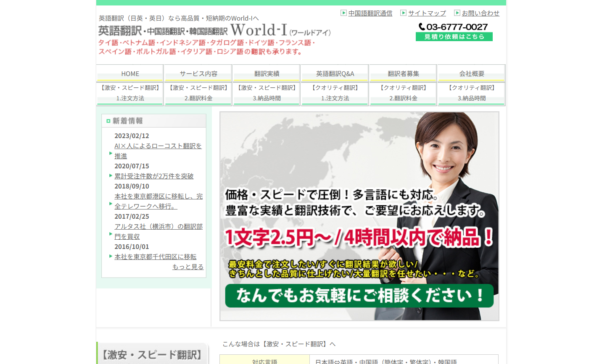Click the arrow icon before お問い合わせ
Image resolution: width=602 pixels, height=364 pixels.
point(457,13)
